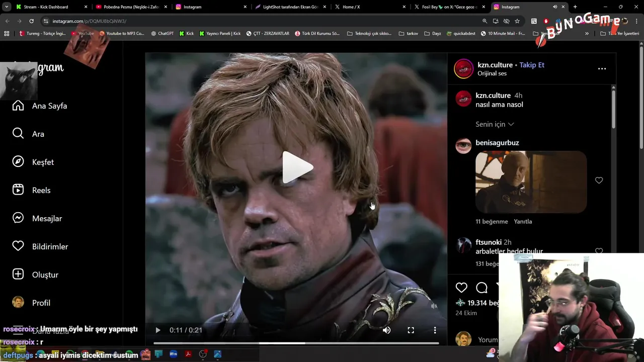This screenshot has width=644, height=362.
Task: Seek on the video progress bar
Action: point(296,343)
